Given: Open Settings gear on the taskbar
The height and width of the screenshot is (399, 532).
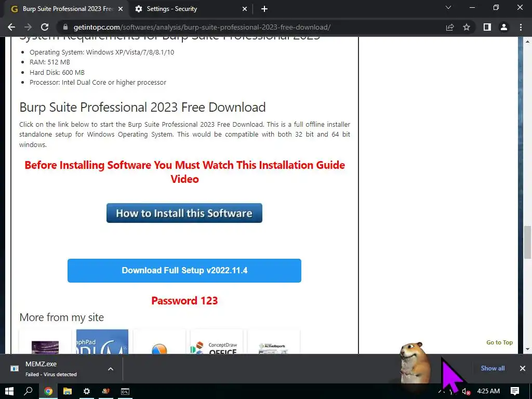Looking at the screenshot, I should 87,391.
